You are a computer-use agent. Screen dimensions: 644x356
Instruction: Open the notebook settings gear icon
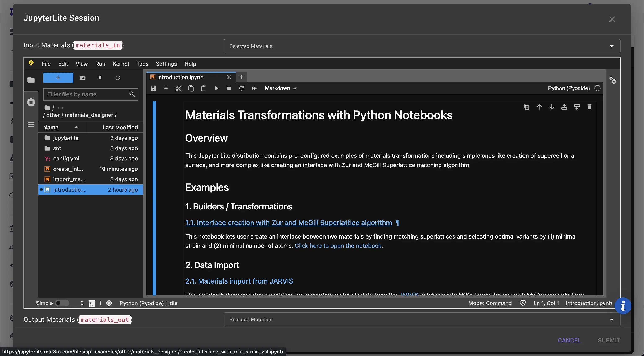tap(613, 80)
